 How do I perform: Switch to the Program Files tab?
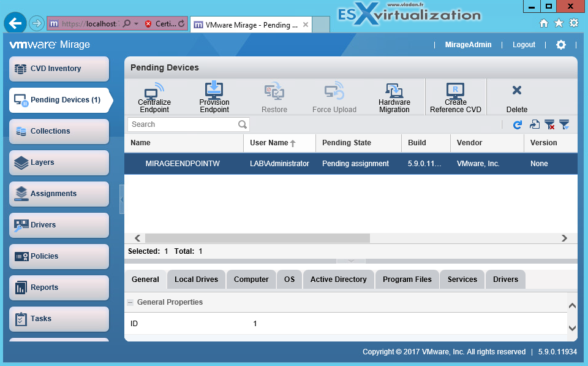click(407, 280)
